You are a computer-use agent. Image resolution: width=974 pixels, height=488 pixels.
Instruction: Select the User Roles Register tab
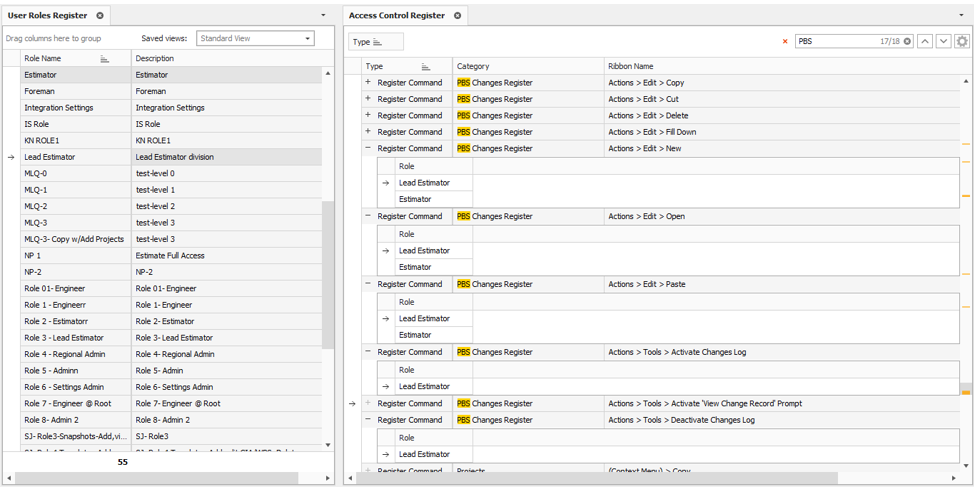pos(48,16)
